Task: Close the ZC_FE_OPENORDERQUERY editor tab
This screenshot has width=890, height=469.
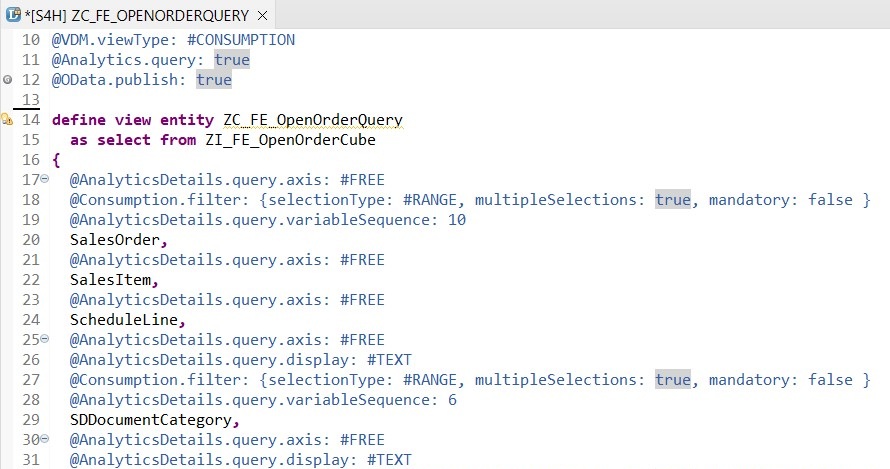Action: click(x=262, y=16)
